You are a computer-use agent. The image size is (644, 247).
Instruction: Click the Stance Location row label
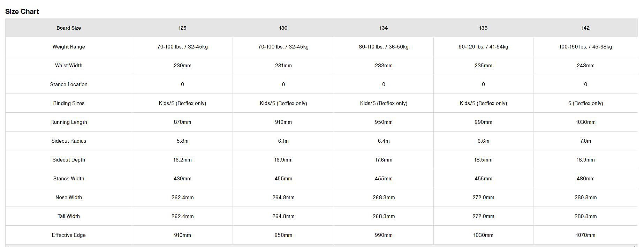point(69,84)
